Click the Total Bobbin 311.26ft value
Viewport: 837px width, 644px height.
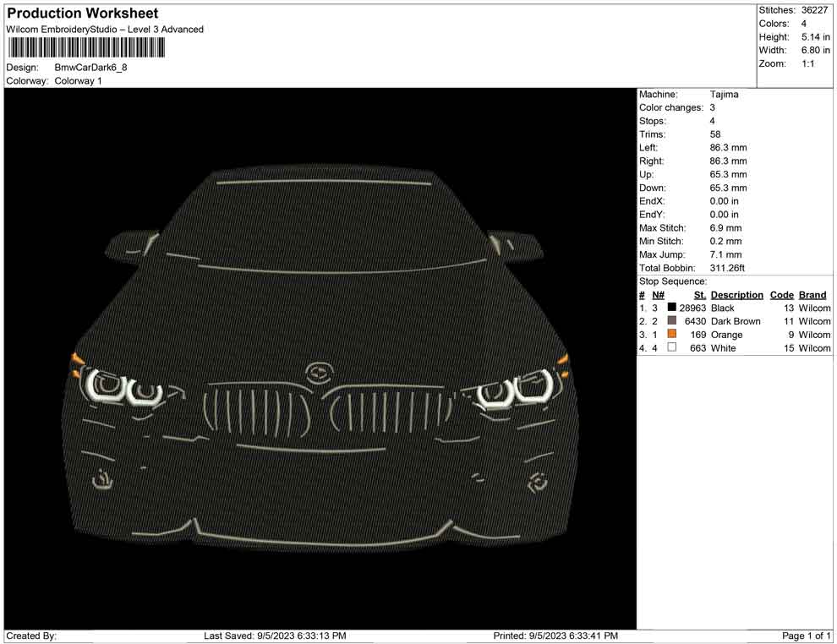click(x=730, y=268)
